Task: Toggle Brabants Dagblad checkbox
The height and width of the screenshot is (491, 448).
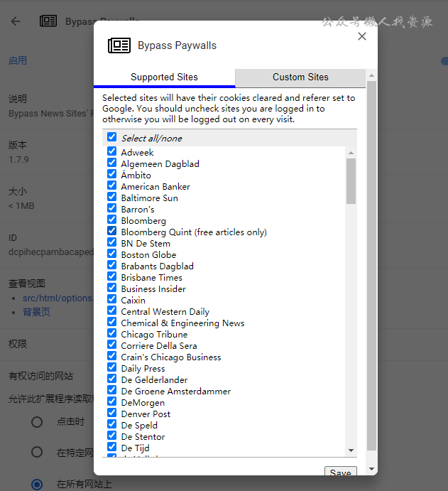Action: pyautogui.click(x=111, y=265)
